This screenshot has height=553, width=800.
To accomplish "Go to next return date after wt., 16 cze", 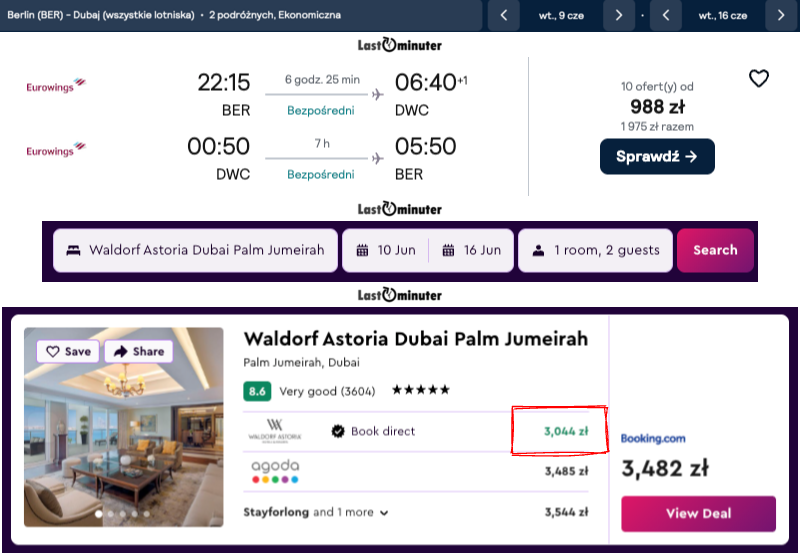I will coord(781,15).
